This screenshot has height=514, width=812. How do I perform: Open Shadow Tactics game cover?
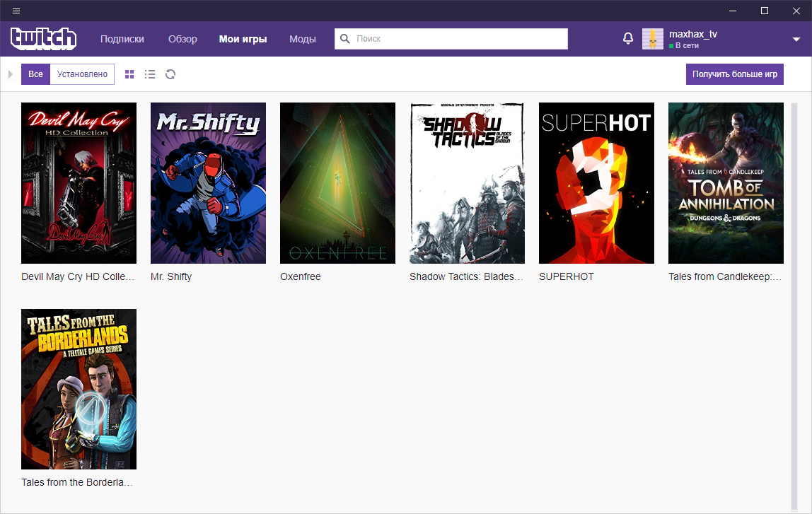click(467, 182)
